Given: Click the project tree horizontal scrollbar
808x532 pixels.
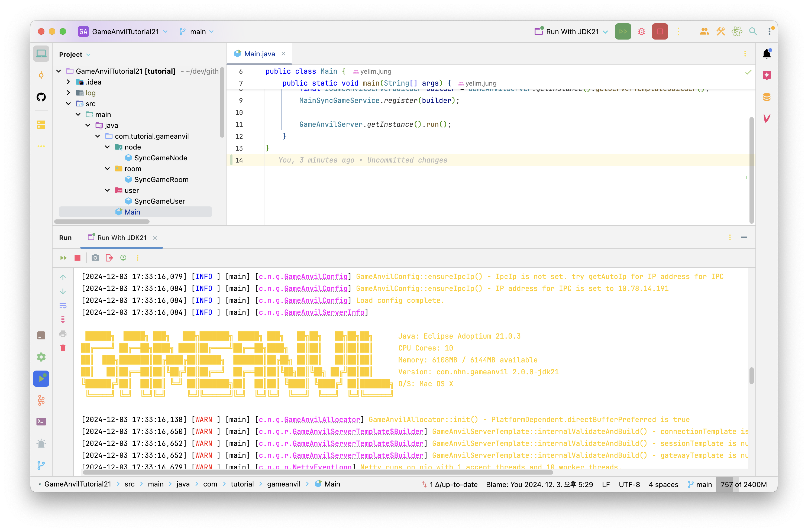Looking at the screenshot, I should [x=102, y=222].
